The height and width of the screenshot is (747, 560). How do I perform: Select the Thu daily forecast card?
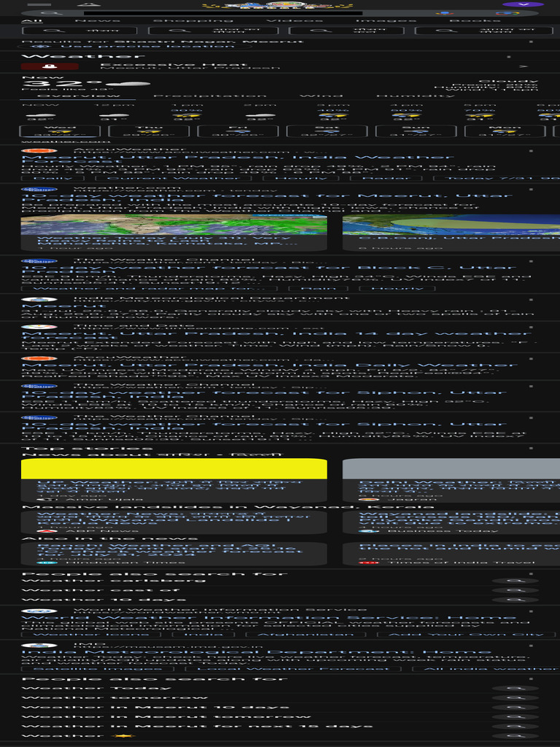pos(149,131)
